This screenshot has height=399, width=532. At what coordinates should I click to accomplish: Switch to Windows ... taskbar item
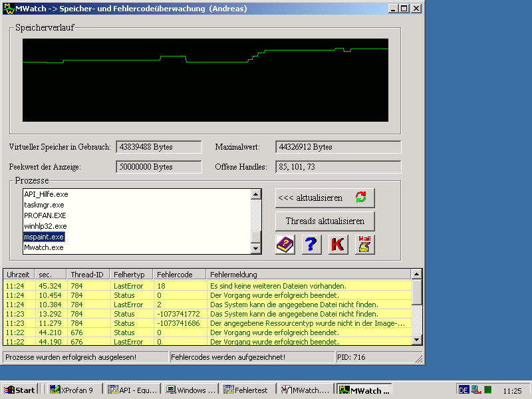pyautogui.click(x=190, y=390)
